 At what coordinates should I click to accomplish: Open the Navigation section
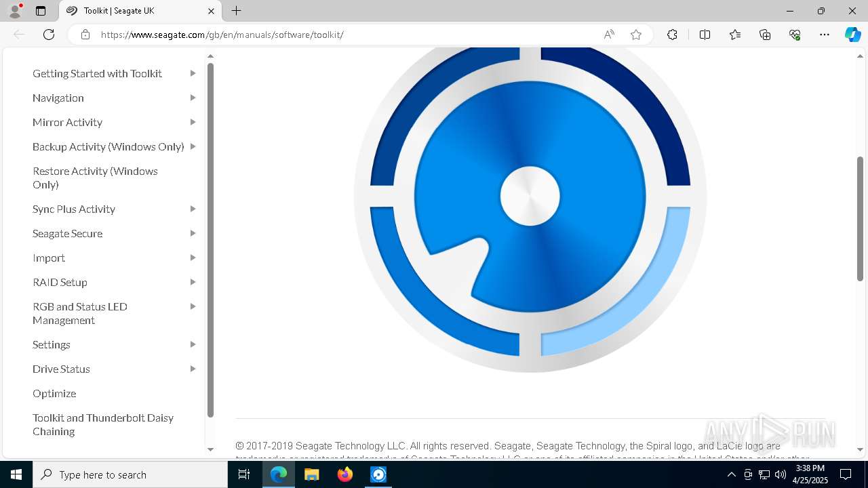pyautogui.click(x=58, y=98)
